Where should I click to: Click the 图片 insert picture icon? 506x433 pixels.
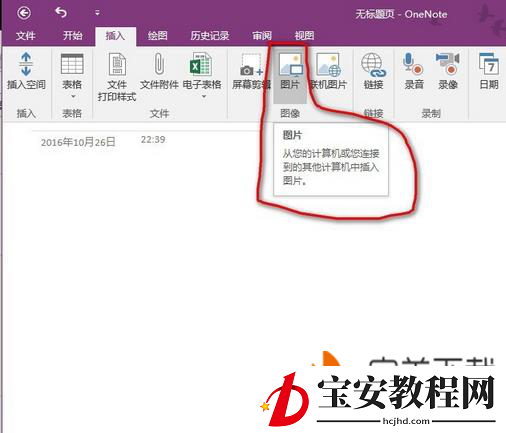(x=290, y=65)
